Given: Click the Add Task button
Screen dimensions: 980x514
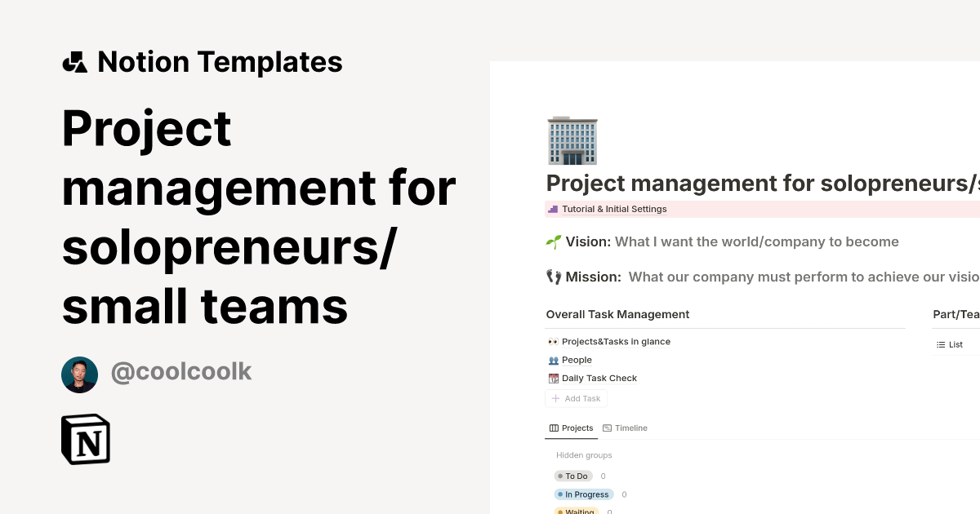Looking at the screenshot, I should click(x=576, y=398).
